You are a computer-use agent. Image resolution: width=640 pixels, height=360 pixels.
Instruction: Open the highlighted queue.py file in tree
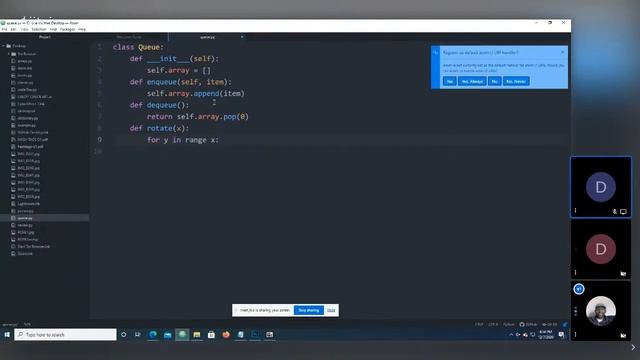(x=44, y=218)
